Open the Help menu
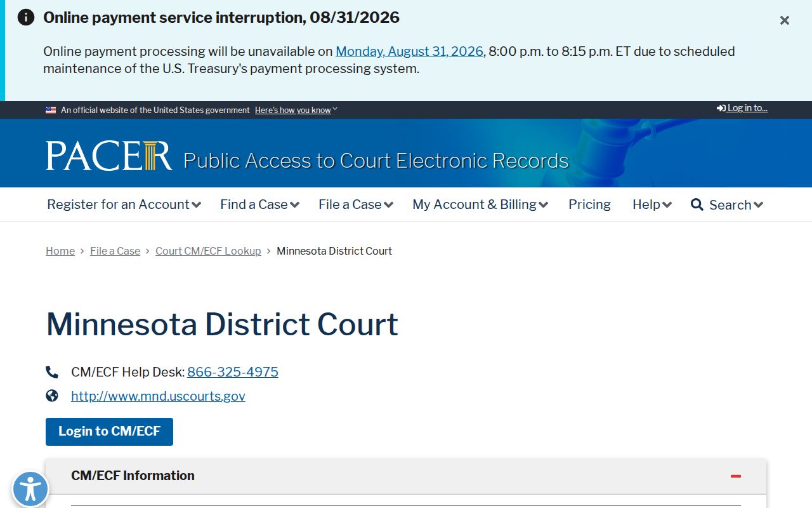Image resolution: width=812 pixels, height=508 pixels. click(x=652, y=204)
